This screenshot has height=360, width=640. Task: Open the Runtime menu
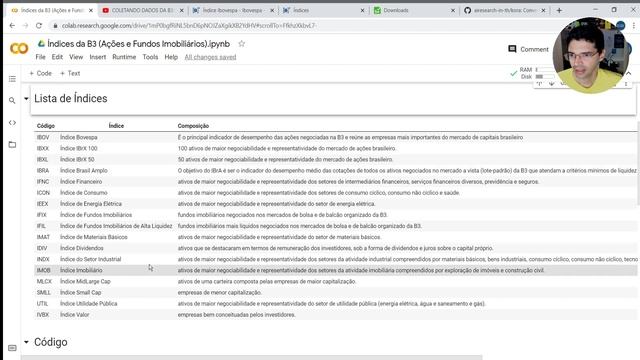click(x=124, y=57)
